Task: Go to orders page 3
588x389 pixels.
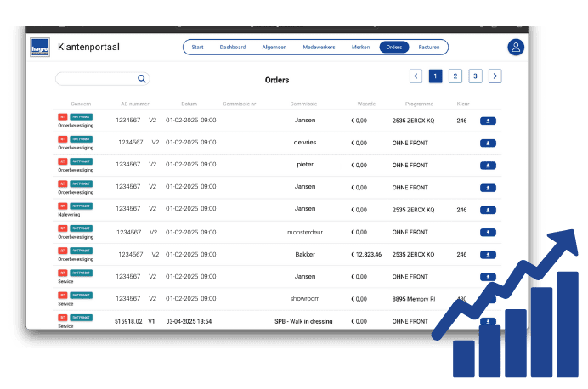Action: click(x=475, y=76)
